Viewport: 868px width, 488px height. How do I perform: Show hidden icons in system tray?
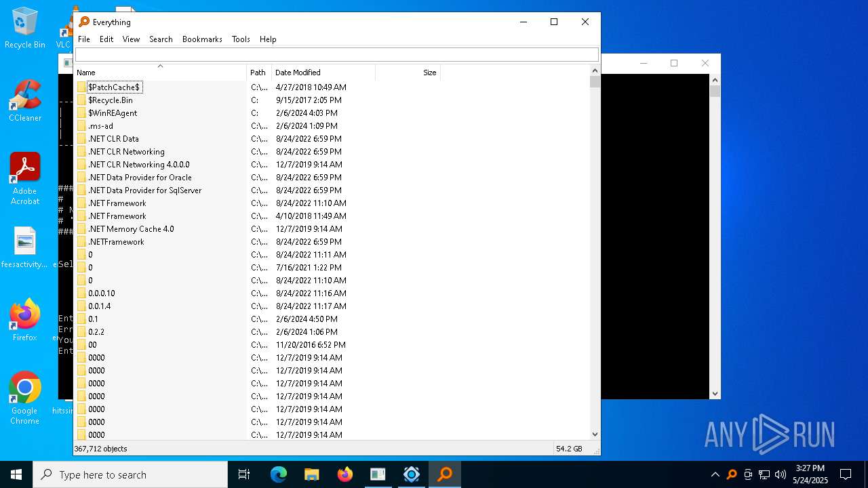click(715, 474)
